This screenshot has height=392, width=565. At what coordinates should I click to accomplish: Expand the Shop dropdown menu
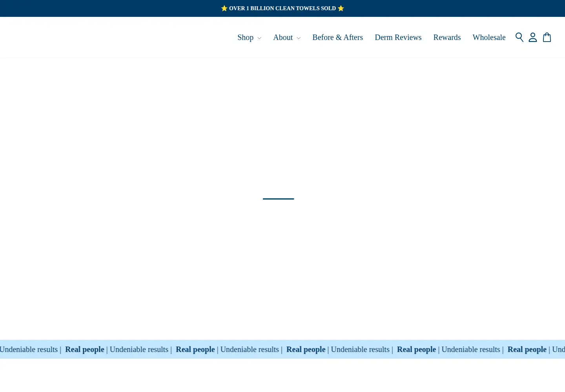249,37
